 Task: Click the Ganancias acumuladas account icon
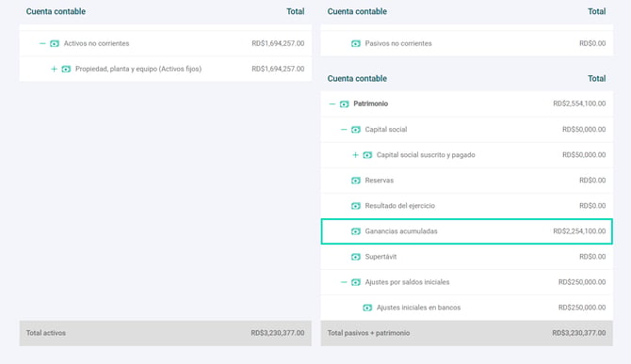356,231
